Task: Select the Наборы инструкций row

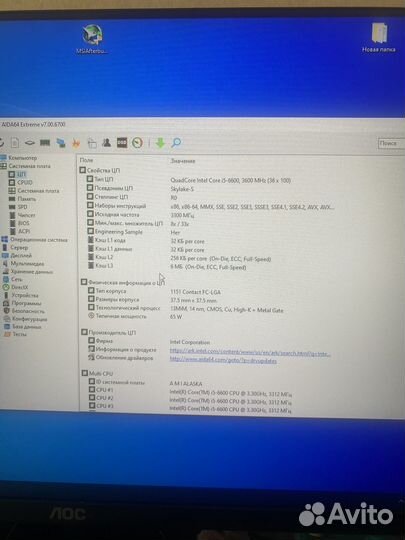Action: (210, 206)
